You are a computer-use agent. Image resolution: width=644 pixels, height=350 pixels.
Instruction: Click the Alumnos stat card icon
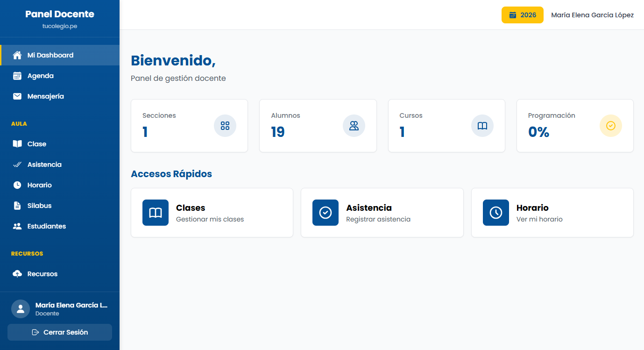pyautogui.click(x=354, y=125)
